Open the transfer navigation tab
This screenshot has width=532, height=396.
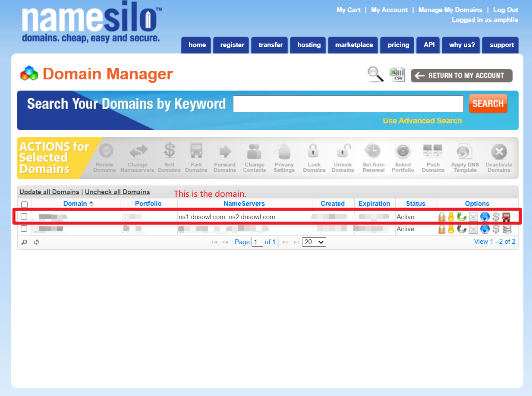[271, 45]
